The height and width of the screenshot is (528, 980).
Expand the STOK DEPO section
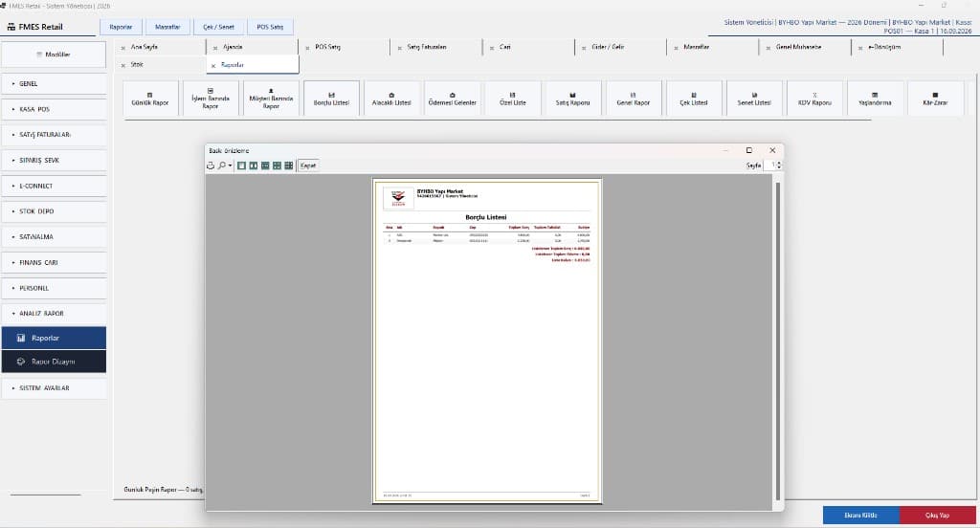54,211
